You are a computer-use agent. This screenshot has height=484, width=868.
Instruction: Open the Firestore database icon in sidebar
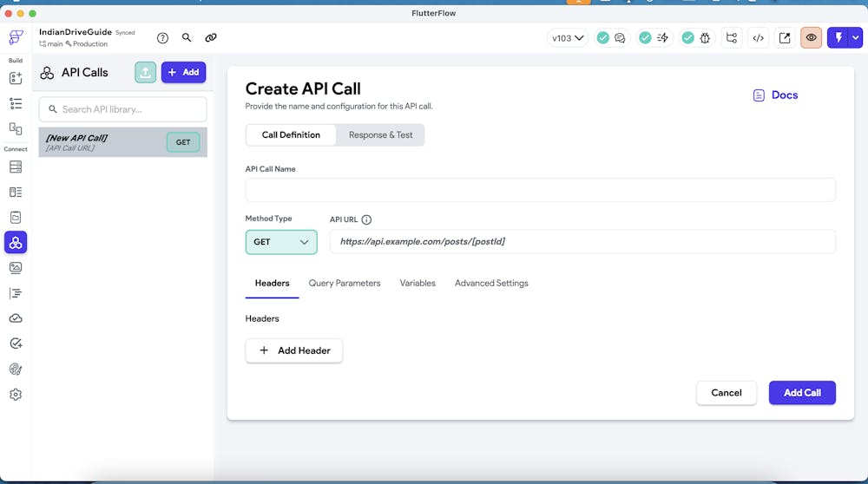[16, 167]
